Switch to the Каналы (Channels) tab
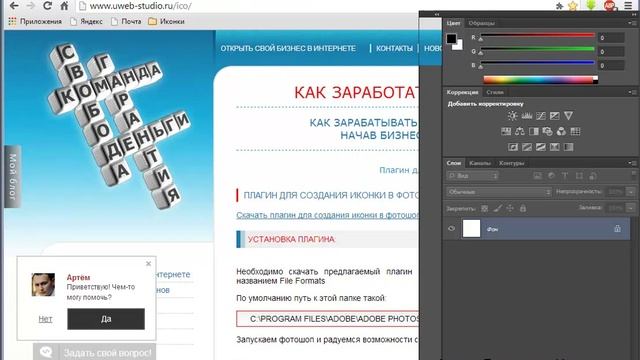 click(x=480, y=163)
